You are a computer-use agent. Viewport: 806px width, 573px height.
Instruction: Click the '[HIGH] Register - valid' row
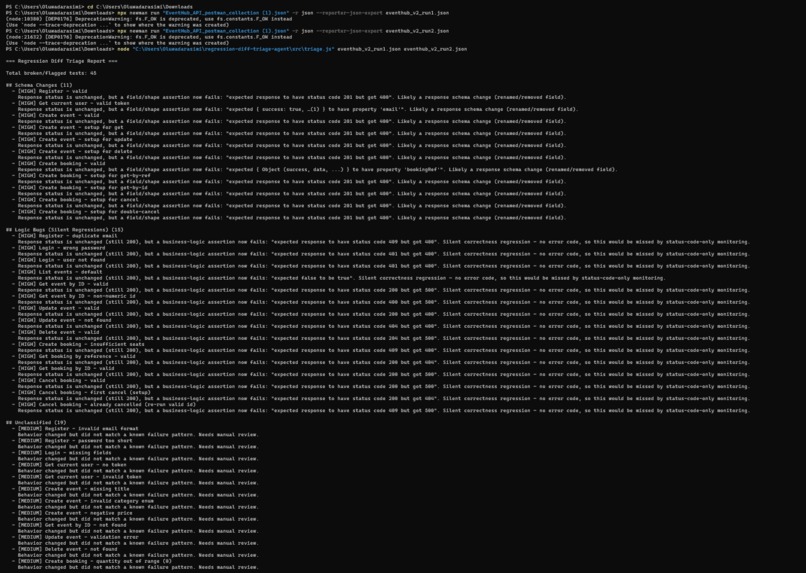coord(50,91)
